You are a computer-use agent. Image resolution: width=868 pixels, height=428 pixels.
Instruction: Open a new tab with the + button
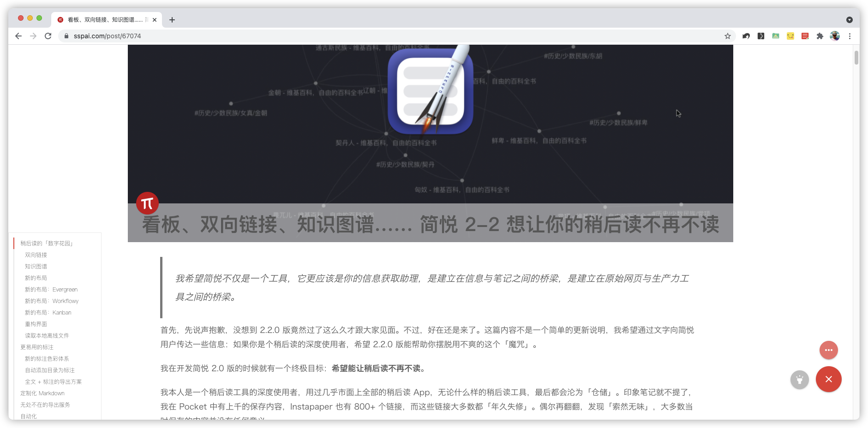[172, 20]
